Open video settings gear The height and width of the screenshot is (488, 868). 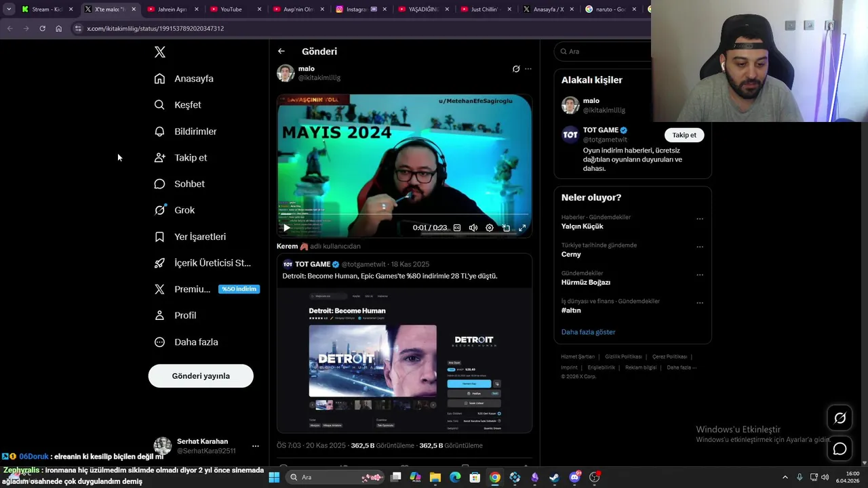tap(490, 228)
